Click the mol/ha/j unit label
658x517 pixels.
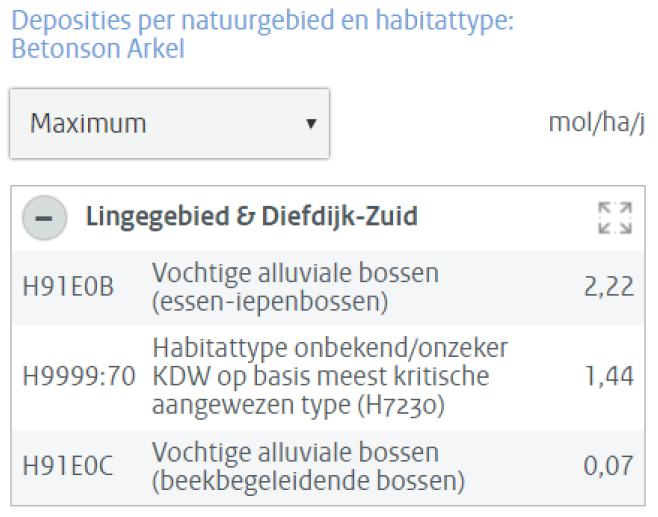(x=596, y=124)
